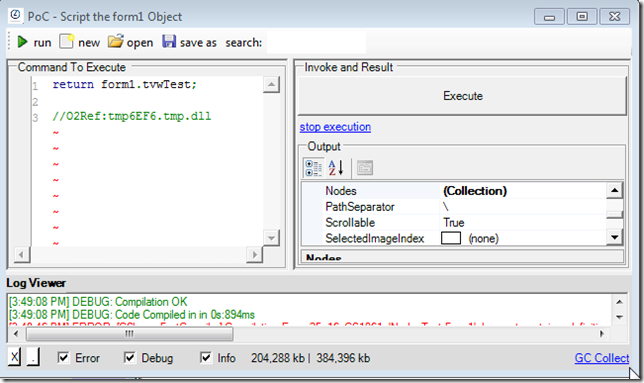Click the Property Pages icon in Output
This screenshot has height=383, width=644.
point(365,168)
